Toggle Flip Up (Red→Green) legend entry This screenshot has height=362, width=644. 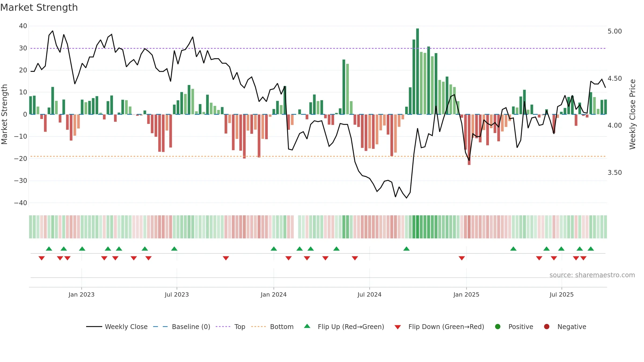(344, 327)
